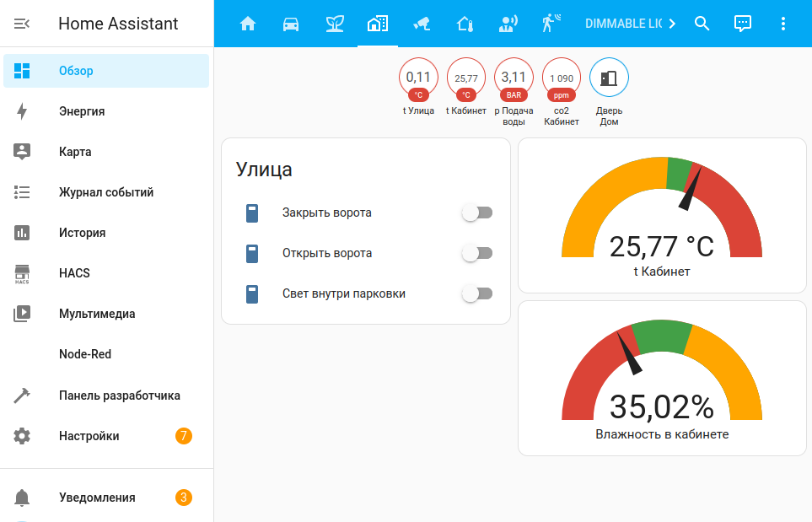The image size is (812, 522).
Task: Open the plant sprout view tab
Action: (x=335, y=24)
